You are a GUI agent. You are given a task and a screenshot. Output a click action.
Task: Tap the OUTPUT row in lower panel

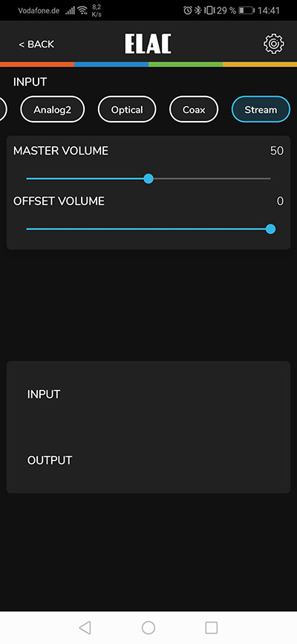pyautogui.click(x=148, y=460)
